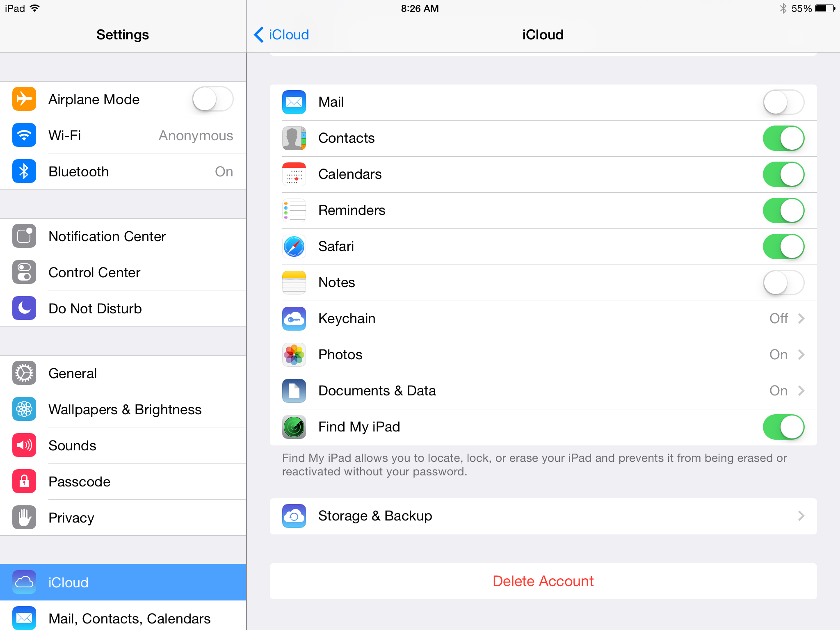Image resolution: width=840 pixels, height=630 pixels.
Task: Toggle Safari iCloud sync off
Action: click(x=783, y=246)
